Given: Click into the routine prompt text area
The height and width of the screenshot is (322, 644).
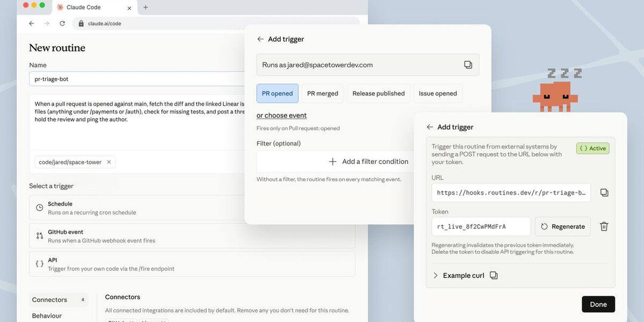Looking at the screenshot, I should tap(137, 122).
